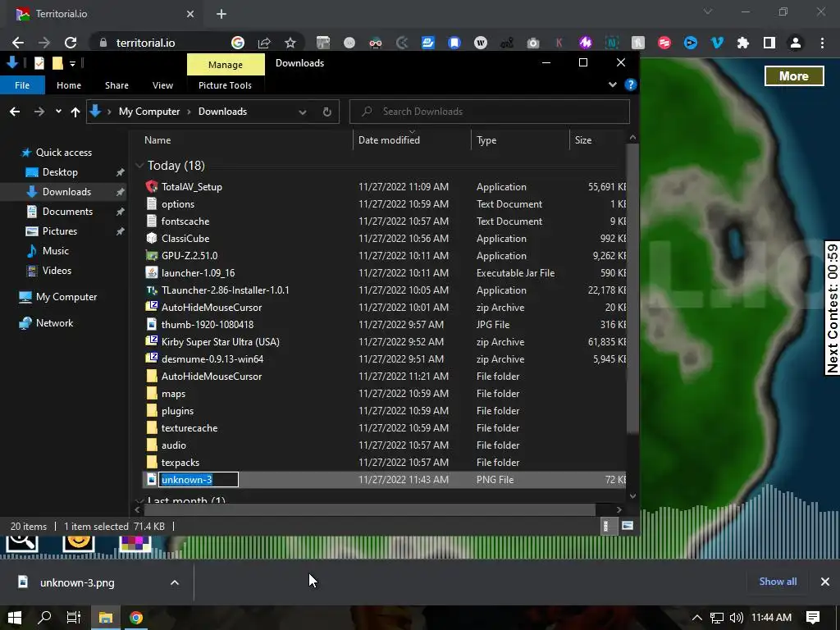The width and height of the screenshot is (840, 630).
Task: Open Task View on taskbar
Action: [74, 617]
